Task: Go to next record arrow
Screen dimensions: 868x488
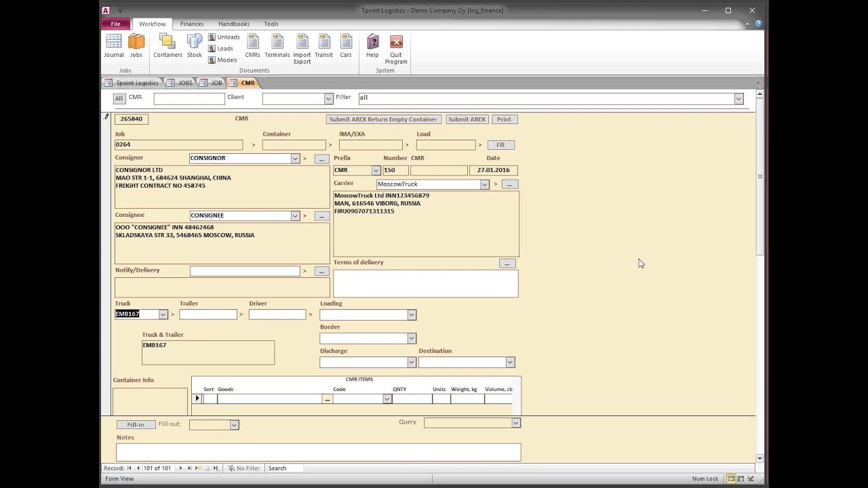Action: pos(180,468)
